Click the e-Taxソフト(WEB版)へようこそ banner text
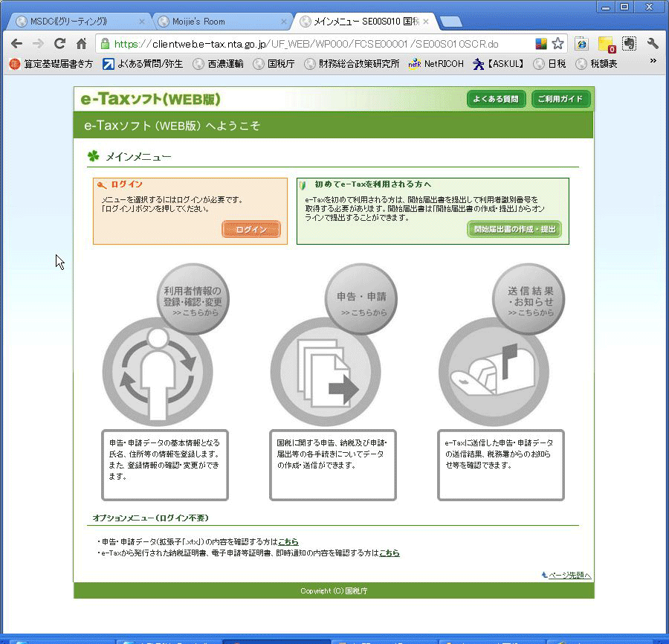Screen dimensions: 669x644 [172, 126]
